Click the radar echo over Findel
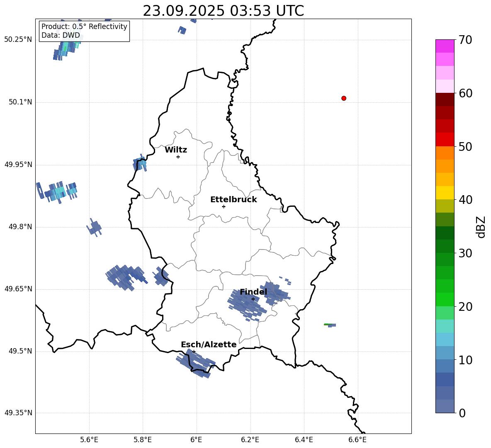 pos(247,305)
